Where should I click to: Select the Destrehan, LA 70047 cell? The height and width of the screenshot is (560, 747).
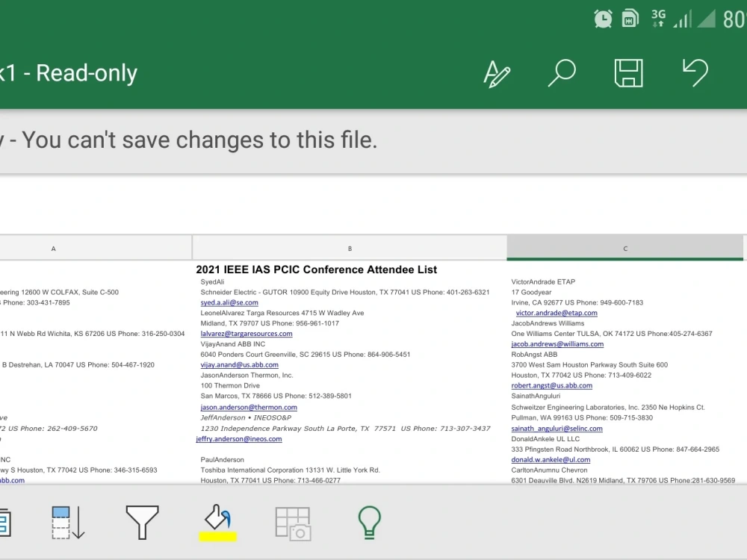[x=77, y=365]
